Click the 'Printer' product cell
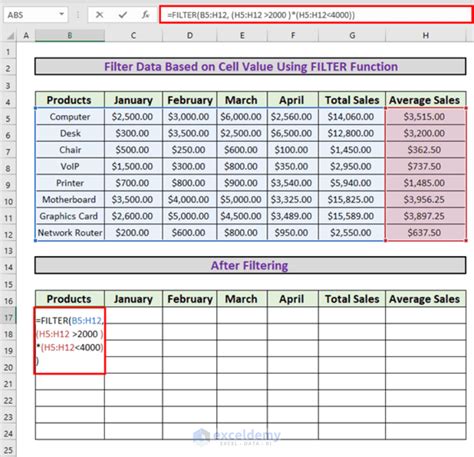The image size is (474, 457). pos(70,183)
